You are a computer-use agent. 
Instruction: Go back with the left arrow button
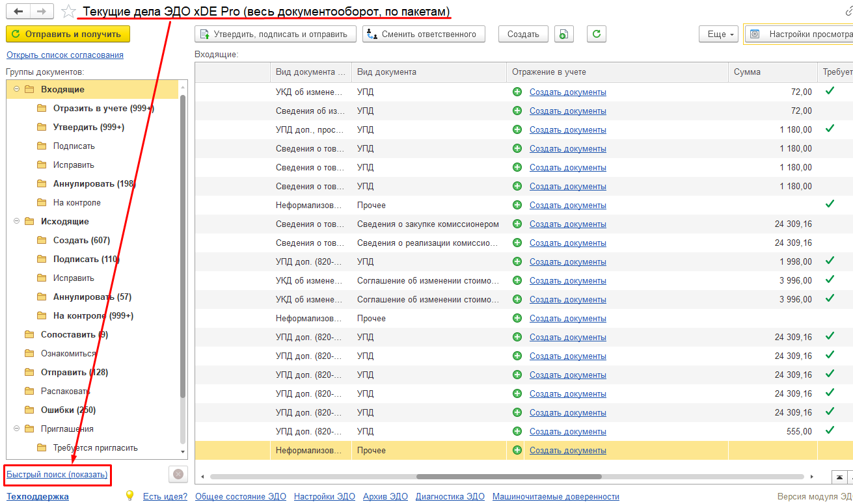point(18,12)
